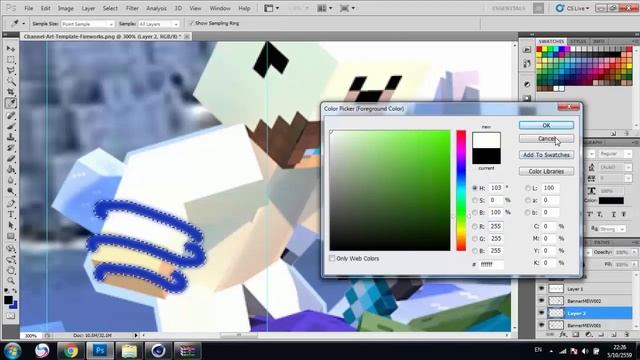This screenshot has width=640, height=360.
Task: Open the Image menu
Action: pyautogui.click(x=65, y=8)
